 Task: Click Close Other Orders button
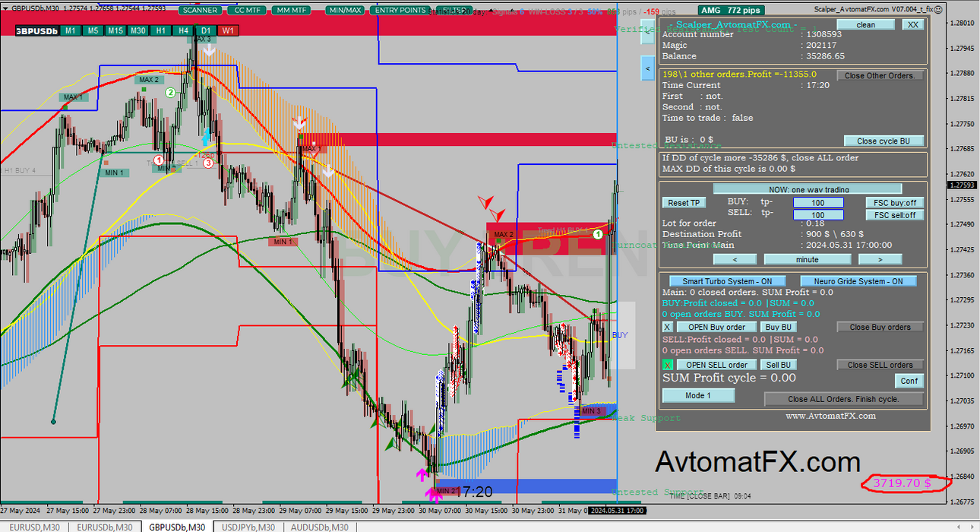(880, 75)
